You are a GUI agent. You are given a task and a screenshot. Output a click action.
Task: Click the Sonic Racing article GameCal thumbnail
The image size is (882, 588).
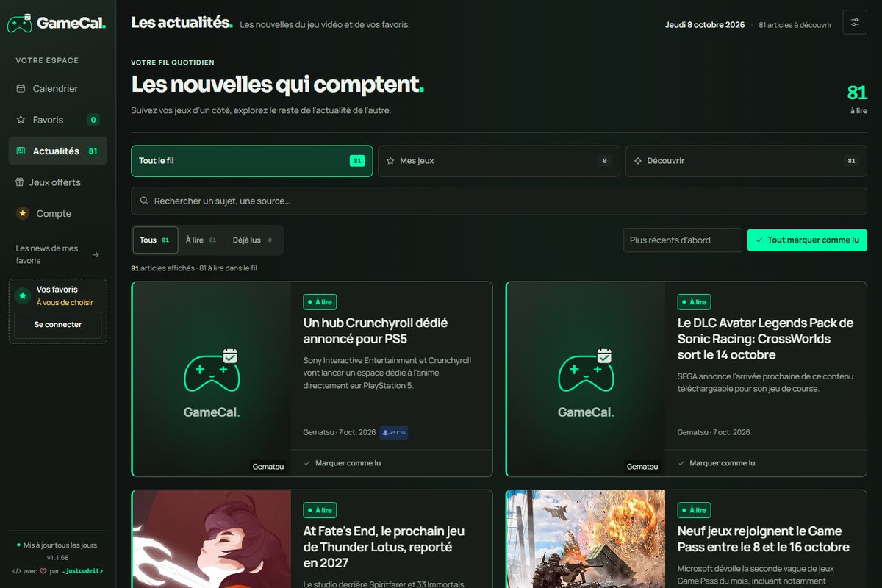pos(586,379)
